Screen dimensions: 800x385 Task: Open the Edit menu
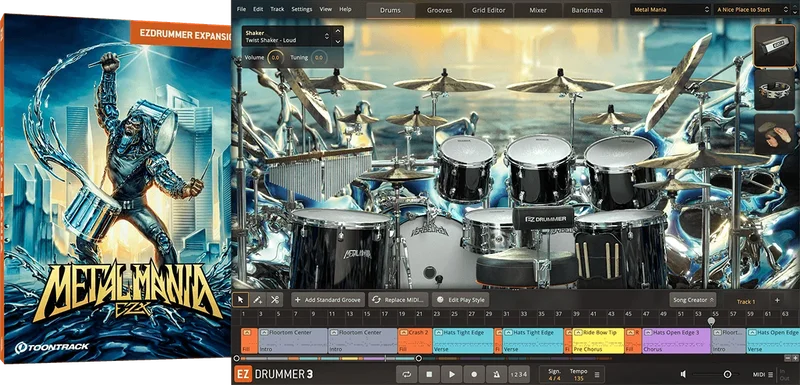click(x=258, y=9)
